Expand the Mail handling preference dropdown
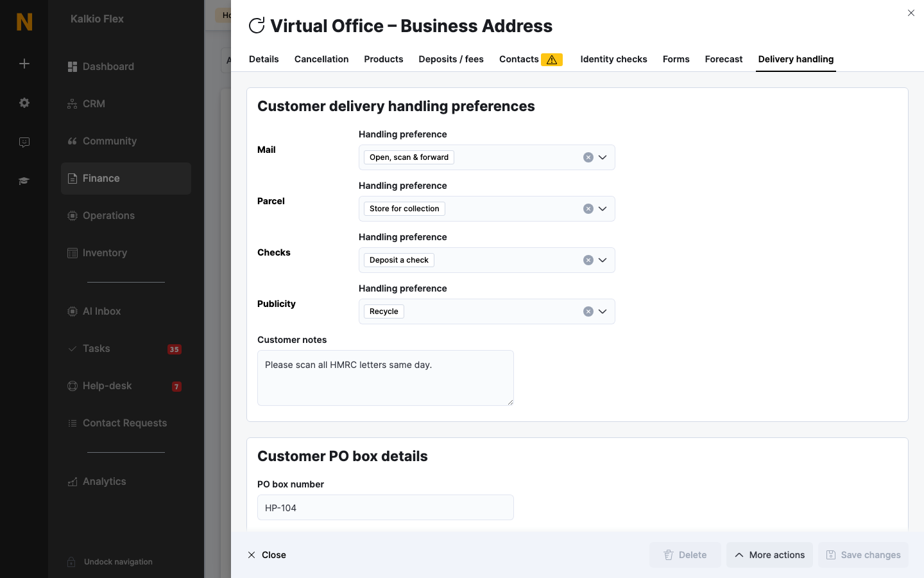Viewport: 924px width, 578px height. tap(603, 157)
